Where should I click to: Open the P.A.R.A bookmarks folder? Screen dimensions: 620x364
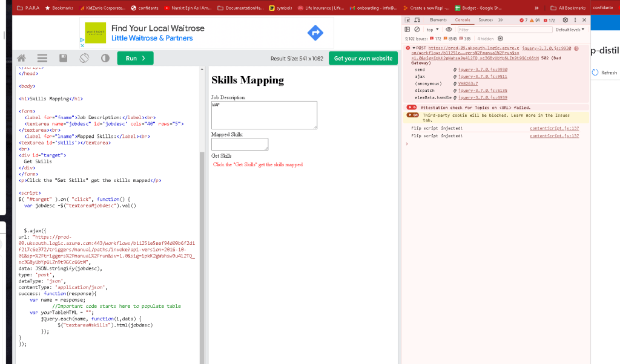point(28,8)
